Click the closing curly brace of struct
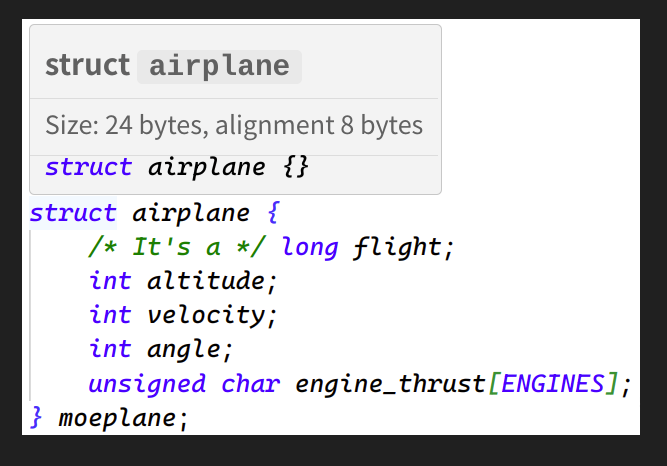Image resolution: width=667 pixels, height=466 pixels. [38, 416]
